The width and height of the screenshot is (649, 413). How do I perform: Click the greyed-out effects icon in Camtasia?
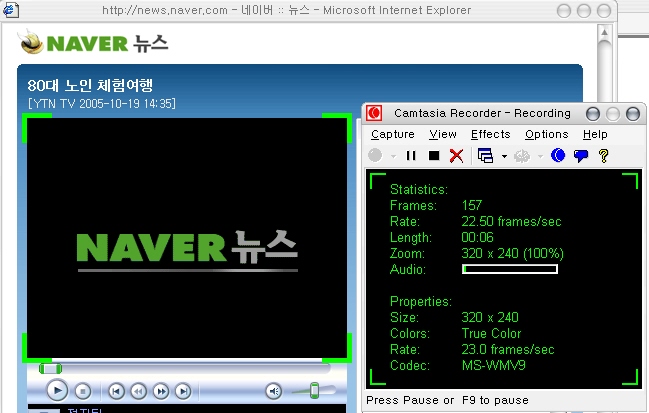click(x=522, y=156)
